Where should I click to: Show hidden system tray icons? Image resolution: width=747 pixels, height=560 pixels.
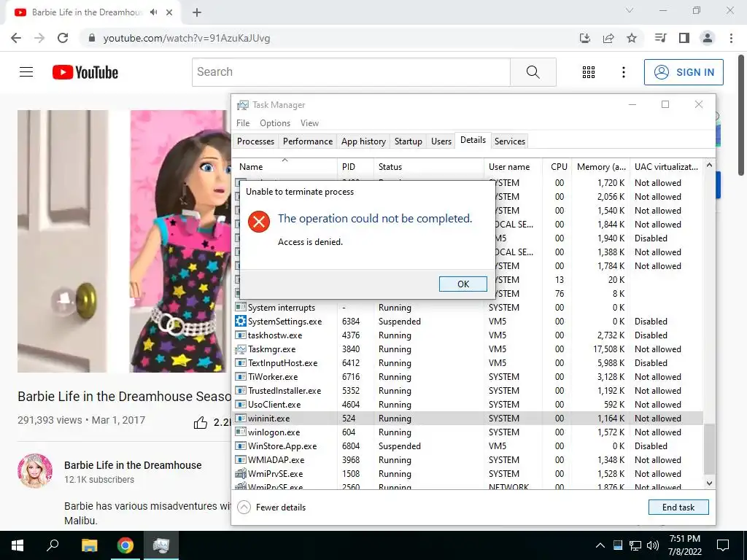(x=600, y=545)
